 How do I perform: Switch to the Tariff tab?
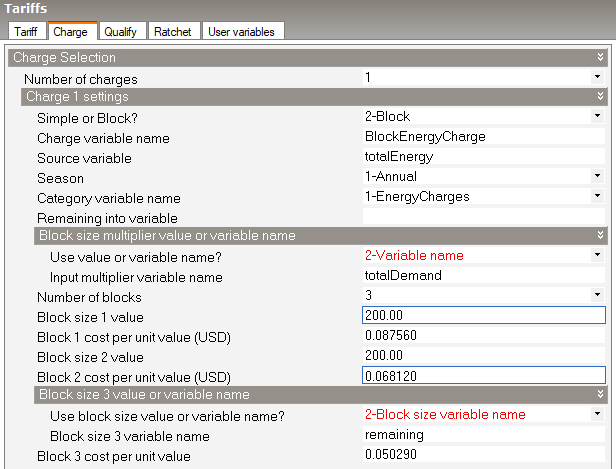point(26,31)
